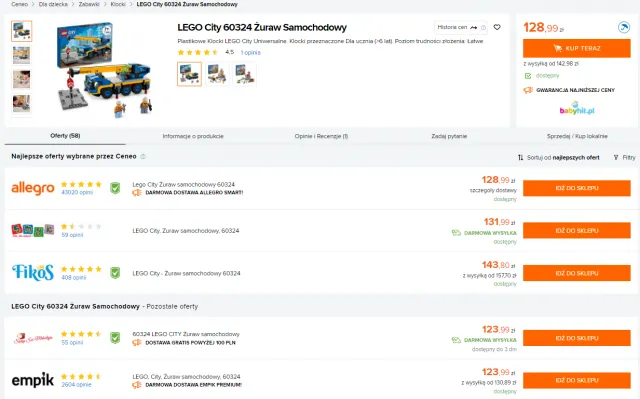Viewport: 640px width, 399px height.
Task: Open Sortuj od najlepszych ofert sorting dropdown
Action: tap(559, 157)
